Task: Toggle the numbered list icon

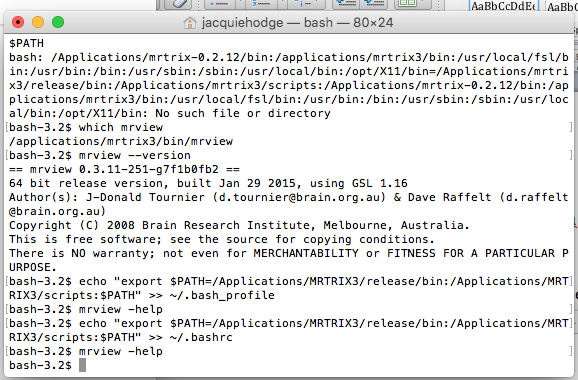Action: [262, 3]
